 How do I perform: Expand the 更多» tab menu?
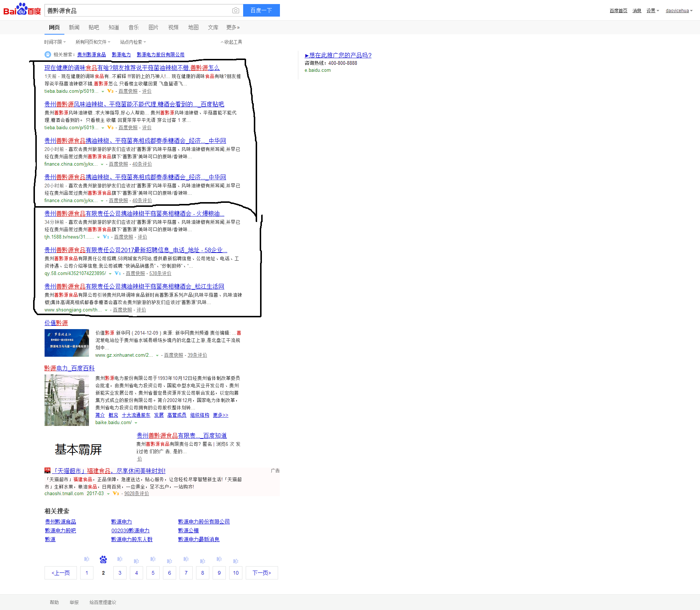[233, 27]
